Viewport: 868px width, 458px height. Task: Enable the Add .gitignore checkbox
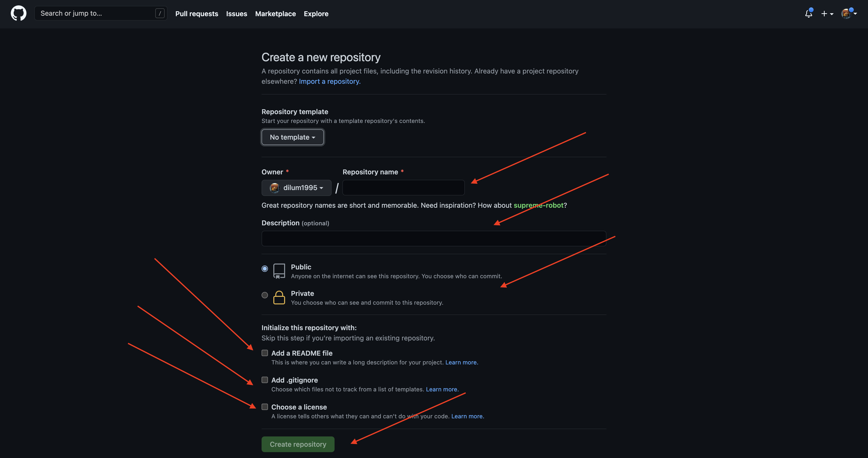(264, 380)
